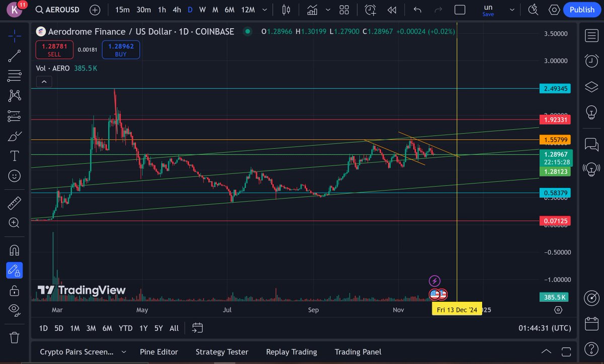This screenshot has width=604, height=364.
Task: Open chart Settings hexagon icon
Action: [554, 10]
